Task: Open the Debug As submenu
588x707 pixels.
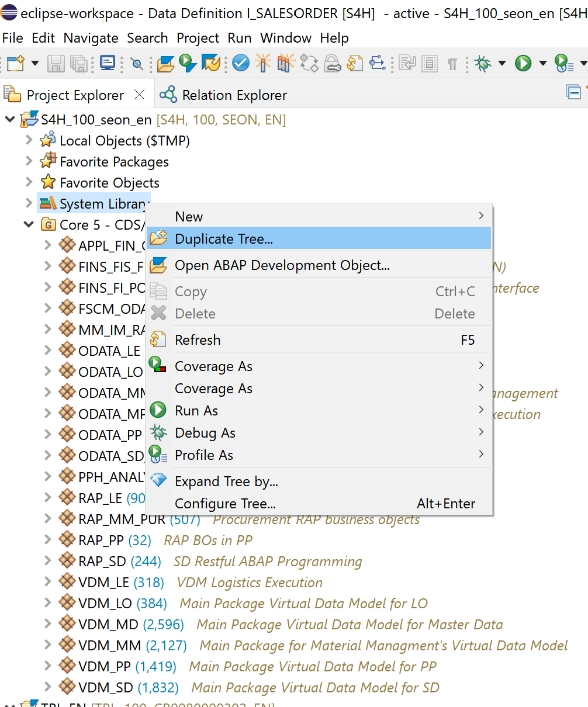Action: [319, 433]
